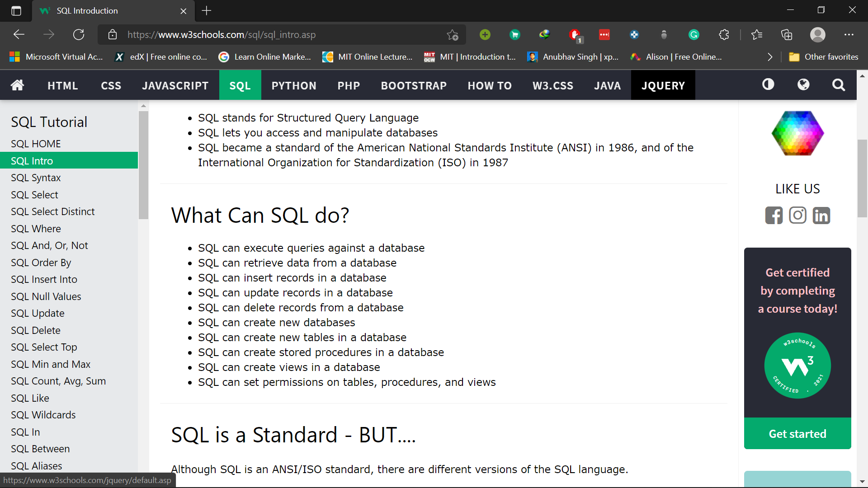Screen dimensions: 868x488
Task: Open browser Extensions puzzle icon
Action: 724,35
